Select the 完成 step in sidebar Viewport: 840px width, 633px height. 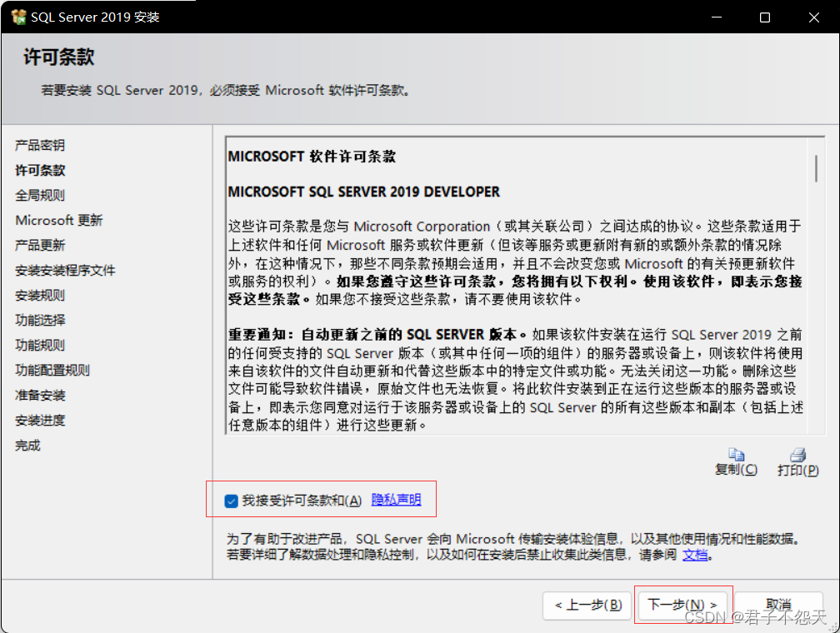pos(27,446)
